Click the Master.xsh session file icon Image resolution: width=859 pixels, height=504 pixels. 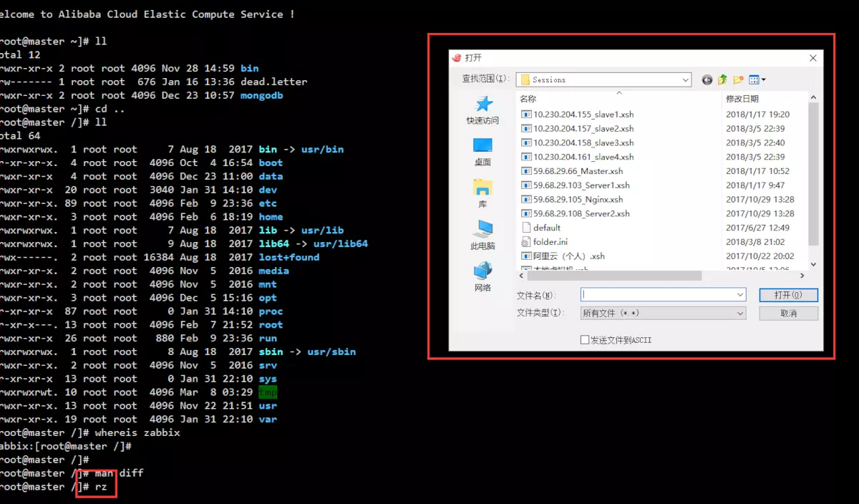526,171
